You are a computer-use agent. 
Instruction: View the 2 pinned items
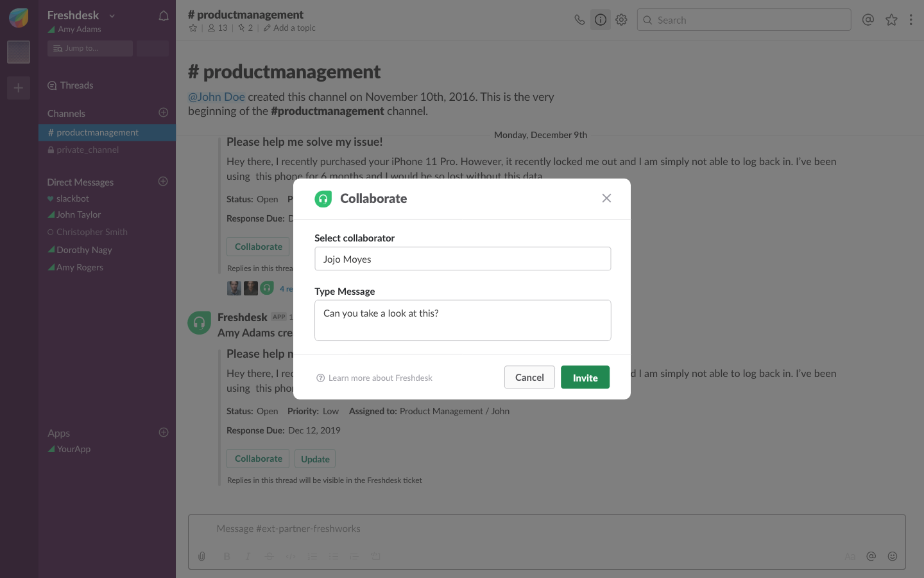[x=245, y=28]
